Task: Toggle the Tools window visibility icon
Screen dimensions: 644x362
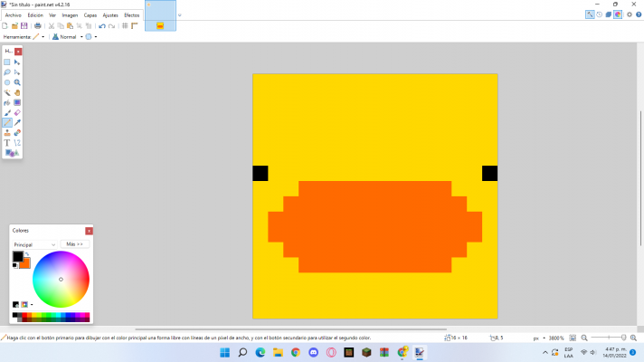Action: tap(590, 14)
